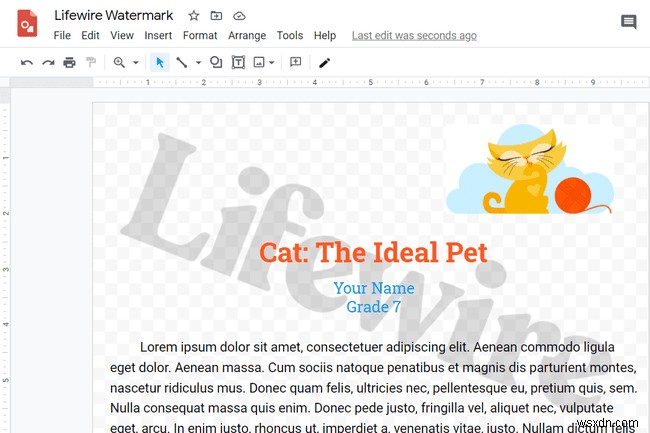Open the Format menu

[200, 36]
